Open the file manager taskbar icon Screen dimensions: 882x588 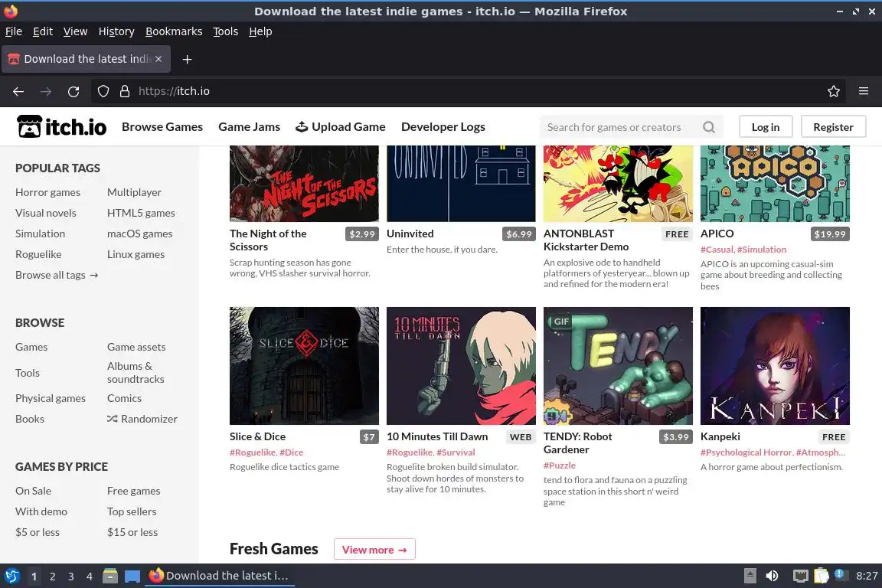click(x=110, y=576)
